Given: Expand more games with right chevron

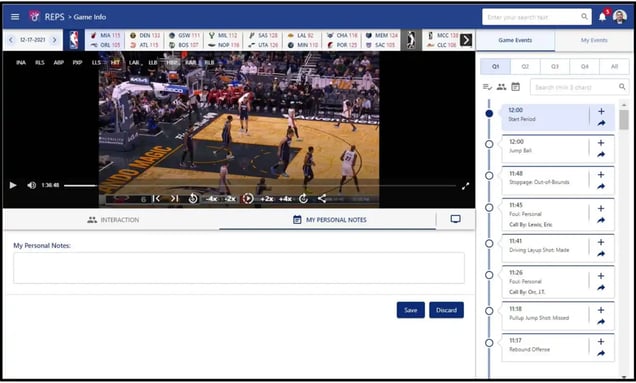Looking at the screenshot, I should [x=466, y=40].
